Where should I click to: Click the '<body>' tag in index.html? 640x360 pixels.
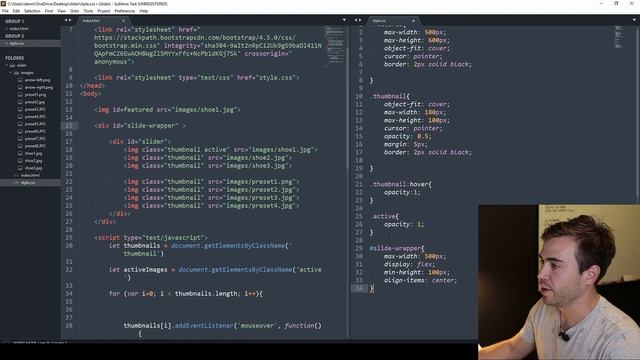pyautogui.click(x=90, y=93)
